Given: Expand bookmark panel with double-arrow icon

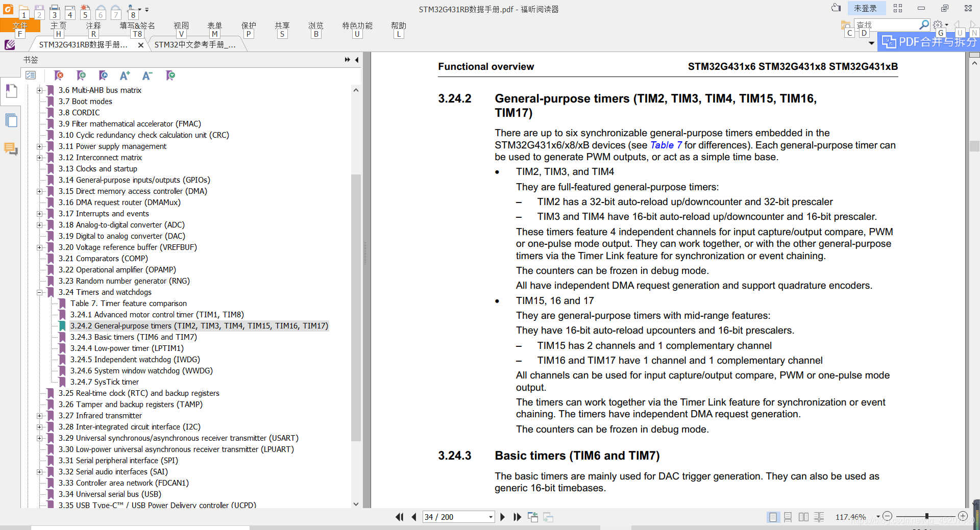Looking at the screenshot, I should (x=347, y=60).
